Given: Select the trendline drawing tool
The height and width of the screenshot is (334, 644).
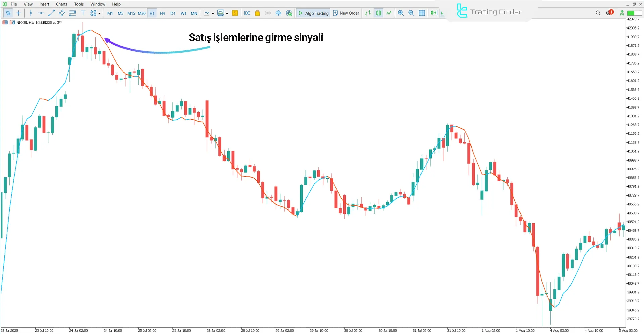Looking at the screenshot, I should (51, 13).
